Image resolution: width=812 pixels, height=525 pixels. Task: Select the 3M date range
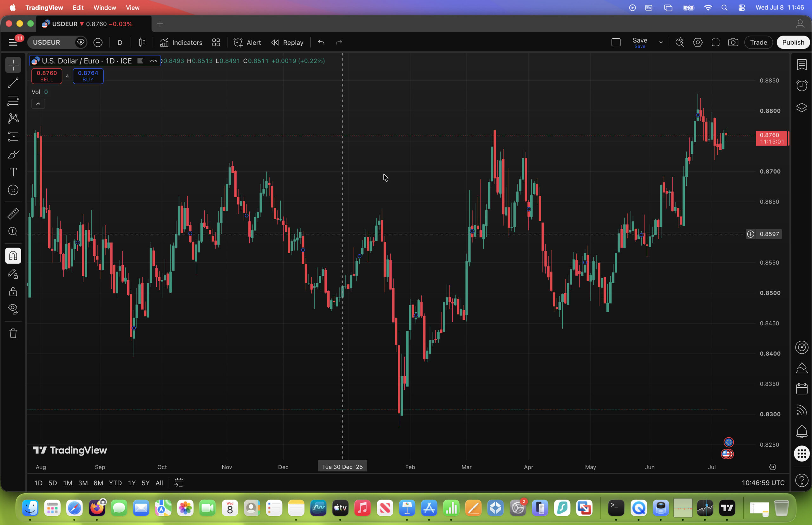click(x=83, y=483)
